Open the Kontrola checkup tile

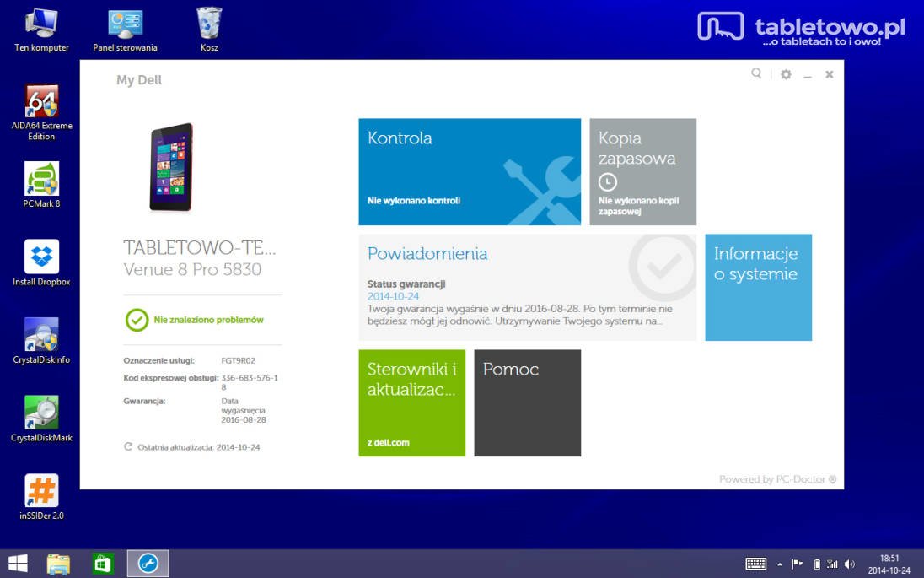point(470,171)
